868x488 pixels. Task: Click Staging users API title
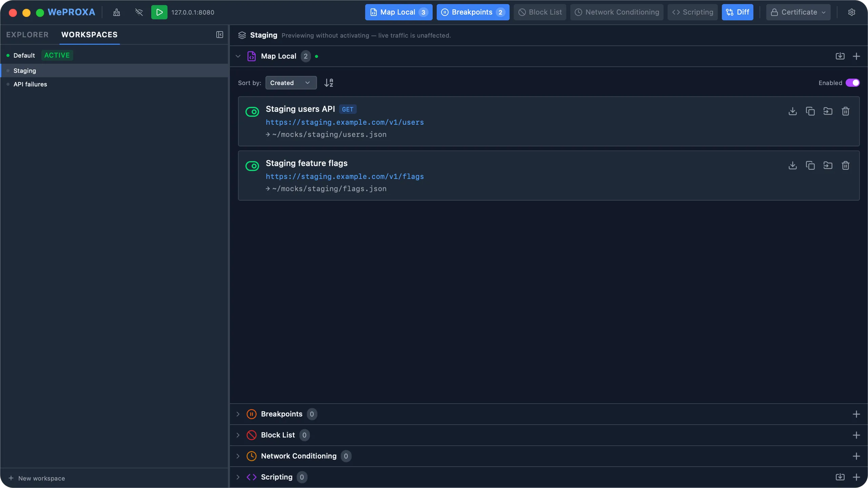tap(300, 109)
